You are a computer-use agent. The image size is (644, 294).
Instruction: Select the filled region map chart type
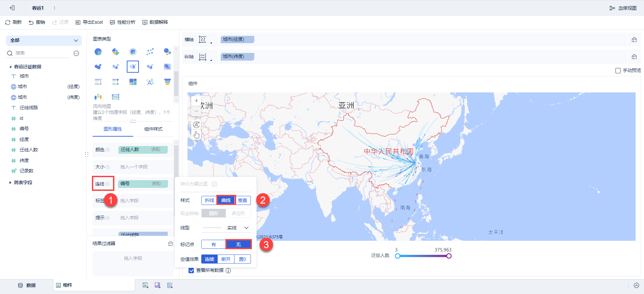pos(98,67)
